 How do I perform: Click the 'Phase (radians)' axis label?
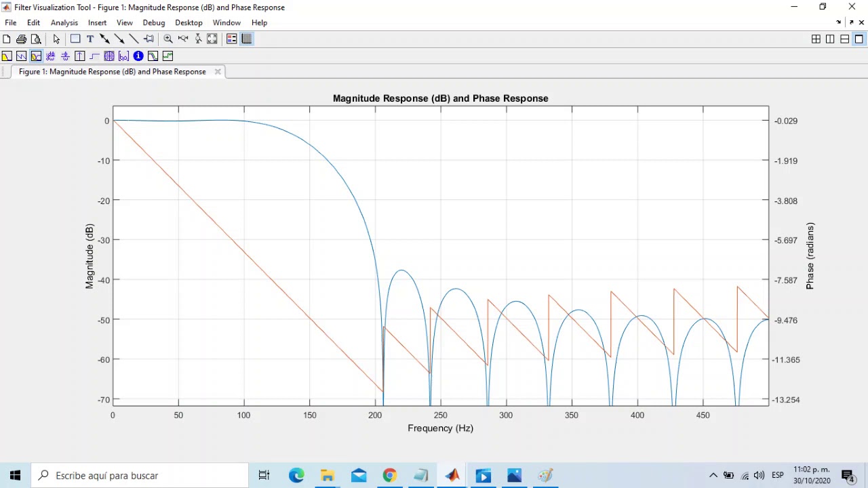810,256
